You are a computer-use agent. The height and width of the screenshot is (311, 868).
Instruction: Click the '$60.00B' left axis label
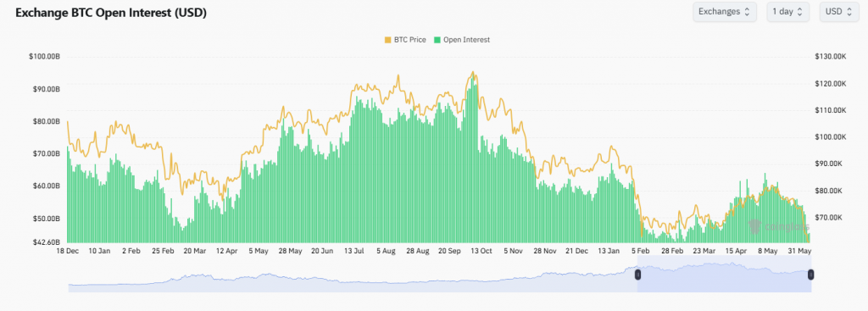[47, 186]
